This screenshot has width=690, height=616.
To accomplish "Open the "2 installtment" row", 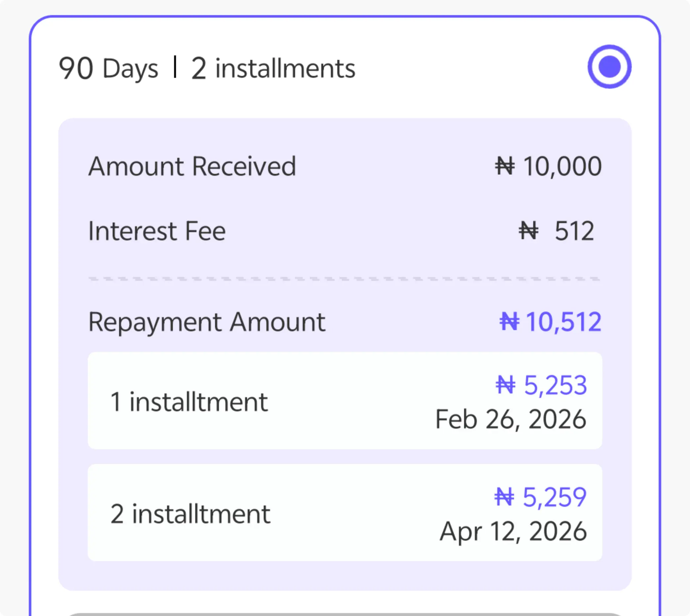I will (191, 514).
